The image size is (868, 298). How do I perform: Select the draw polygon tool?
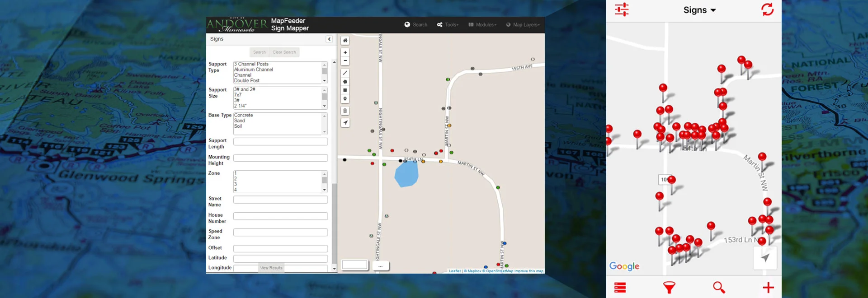(345, 82)
